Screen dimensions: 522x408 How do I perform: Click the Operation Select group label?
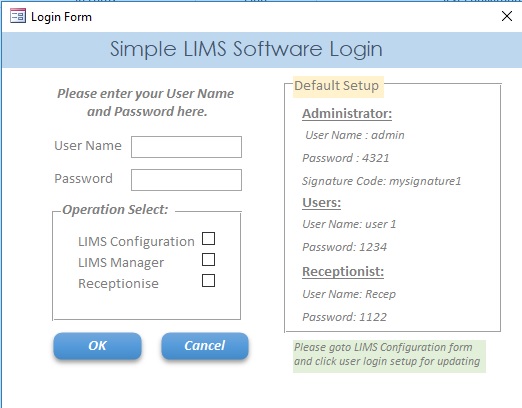pos(115,210)
